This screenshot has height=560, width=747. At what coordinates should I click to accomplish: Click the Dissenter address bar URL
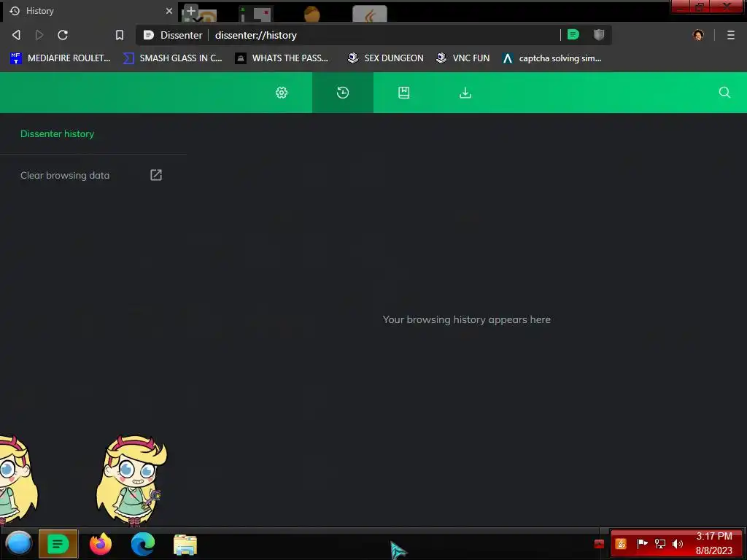click(x=256, y=35)
